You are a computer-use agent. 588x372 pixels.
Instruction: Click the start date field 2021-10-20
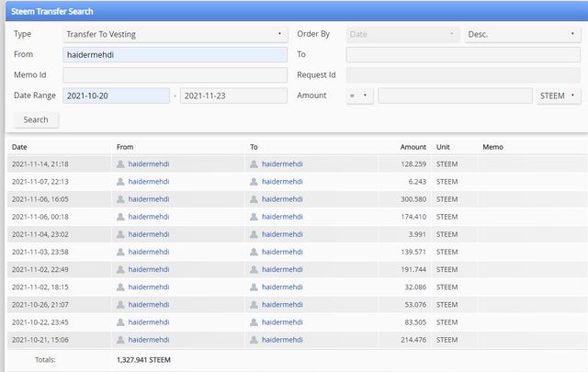click(x=117, y=96)
